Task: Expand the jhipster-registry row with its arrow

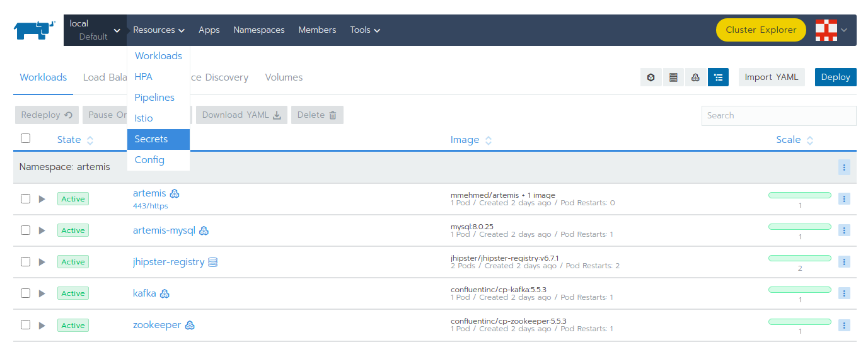Action: pyautogui.click(x=42, y=262)
